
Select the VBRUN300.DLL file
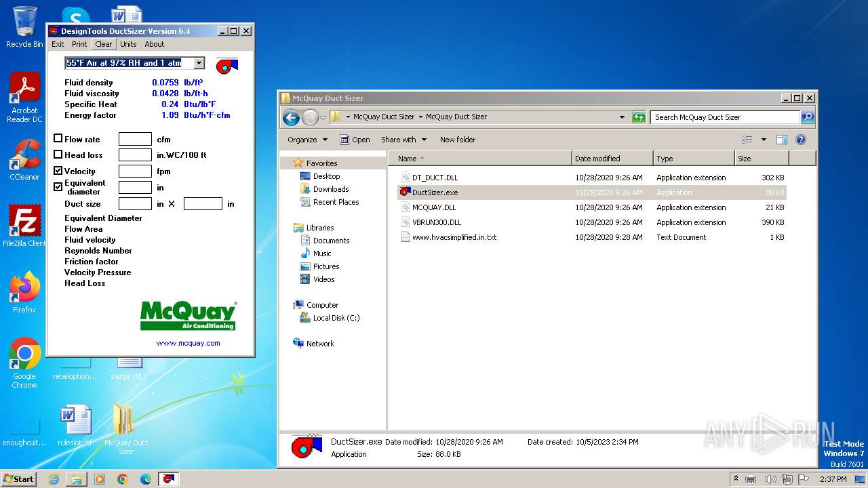(437, 222)
